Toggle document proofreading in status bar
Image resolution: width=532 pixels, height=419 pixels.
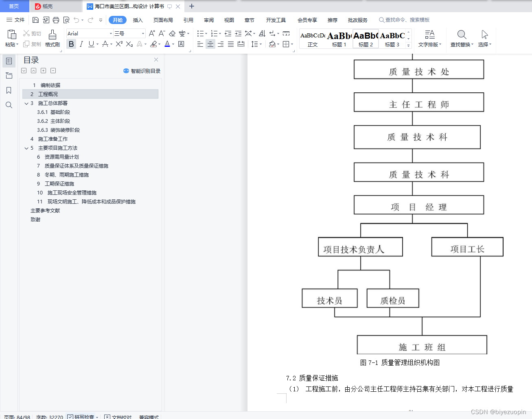[118, 417]
